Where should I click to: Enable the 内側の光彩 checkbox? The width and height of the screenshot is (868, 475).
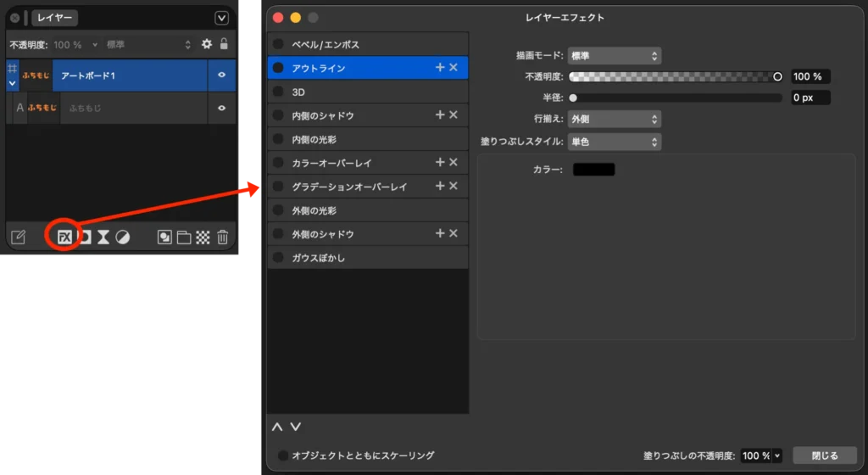pos(278,139)
